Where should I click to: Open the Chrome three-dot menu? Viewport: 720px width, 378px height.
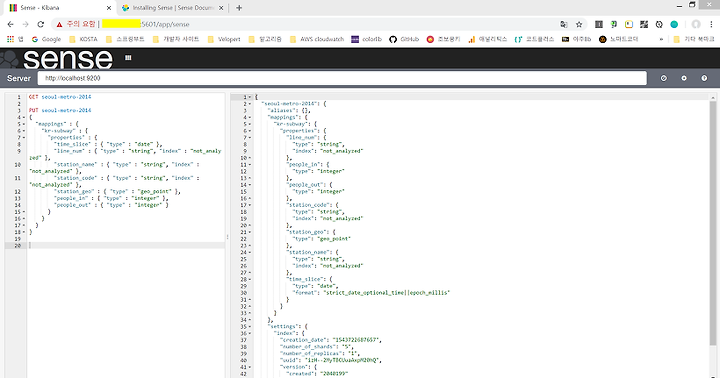tap(711, 24)
